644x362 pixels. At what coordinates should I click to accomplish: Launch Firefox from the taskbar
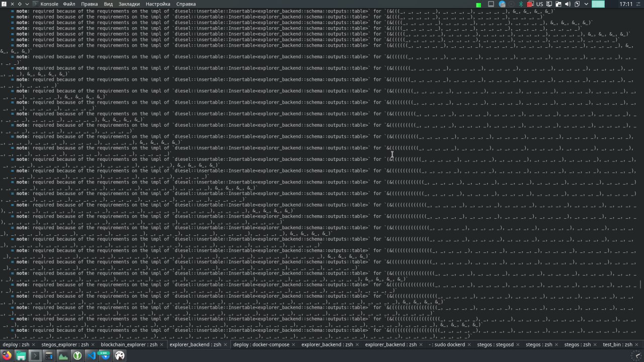7,355
